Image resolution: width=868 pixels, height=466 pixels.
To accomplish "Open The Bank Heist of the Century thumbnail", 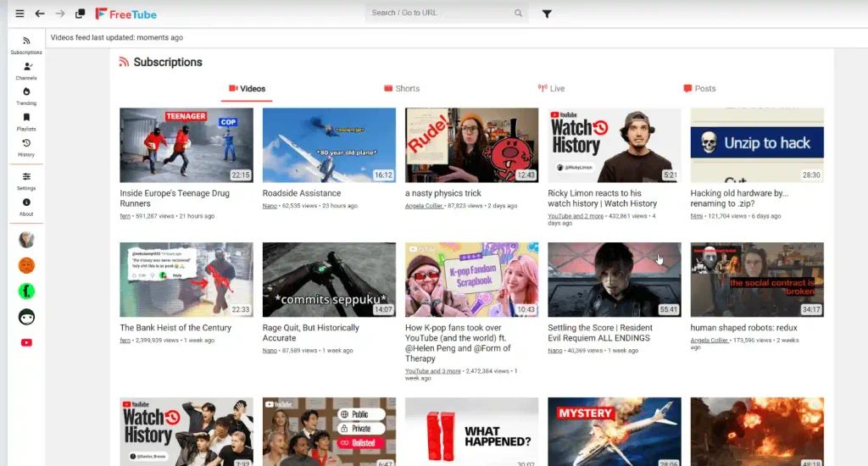I will pyautogui.click(x=186, y=280).
